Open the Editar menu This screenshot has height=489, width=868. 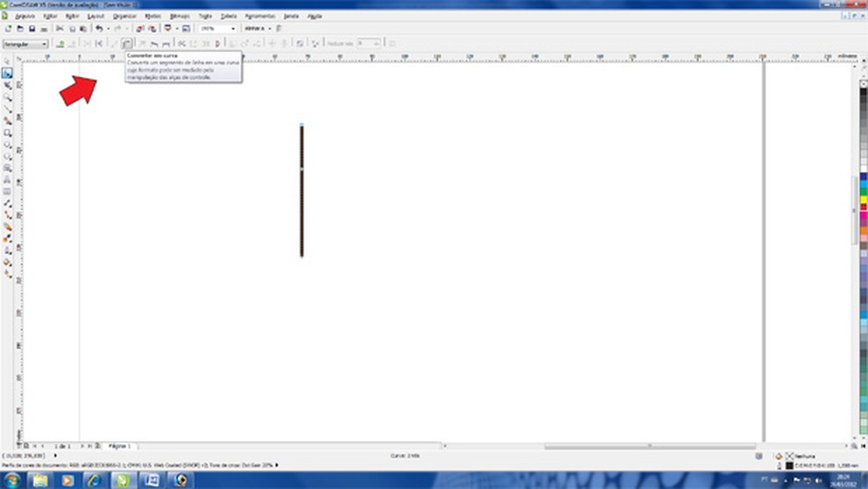49,16
